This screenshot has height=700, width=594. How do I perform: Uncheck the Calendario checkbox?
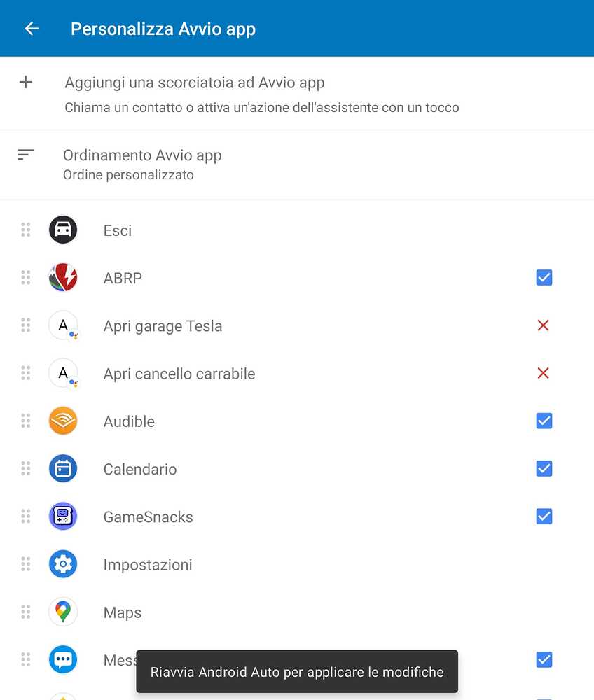[544, 469]
